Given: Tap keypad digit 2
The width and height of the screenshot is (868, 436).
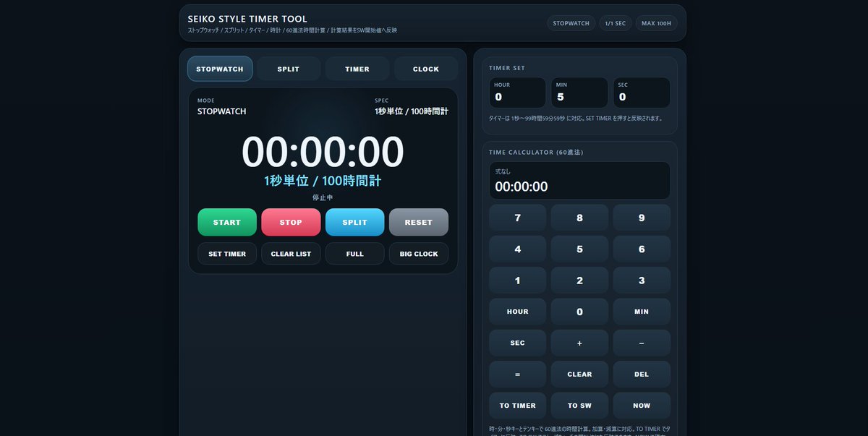Looking at the screenshot, I should (579, 281).
